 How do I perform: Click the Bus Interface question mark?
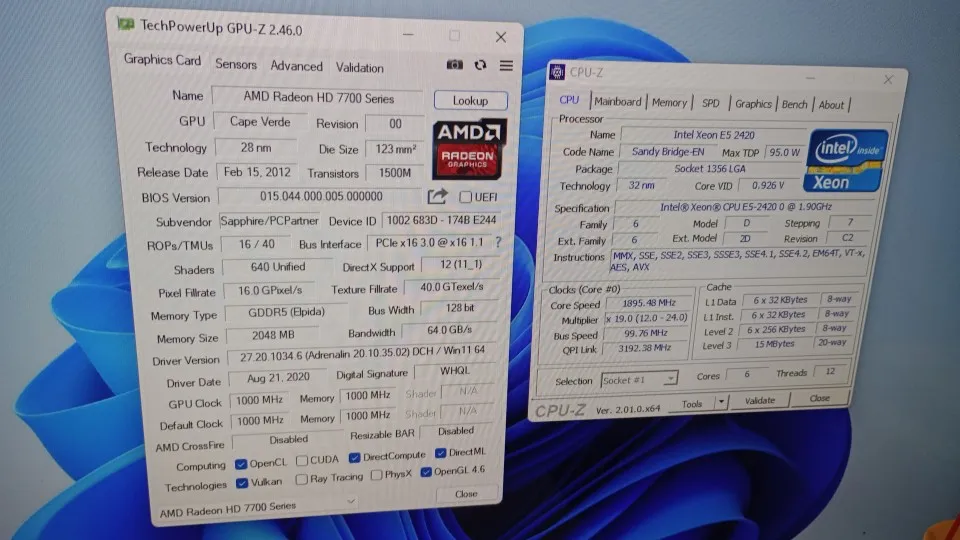pyautogui.click(x=498, y=242)
